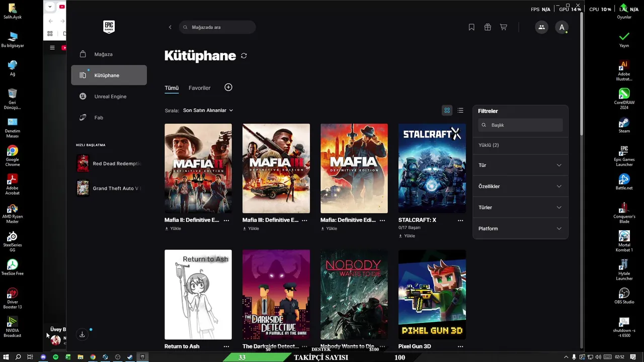Select Kütüphane in the sidebar
The width and height of the screenshot is (644, 362).
tap(109, 75)
